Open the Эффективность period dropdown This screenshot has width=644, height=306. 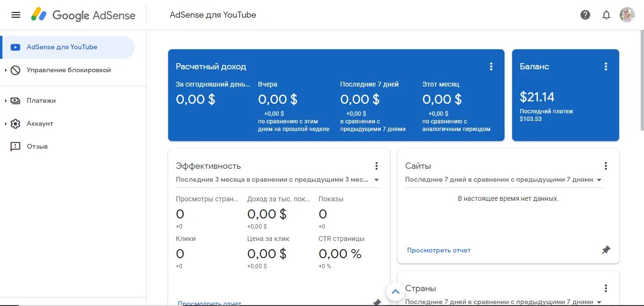(278, 180)
